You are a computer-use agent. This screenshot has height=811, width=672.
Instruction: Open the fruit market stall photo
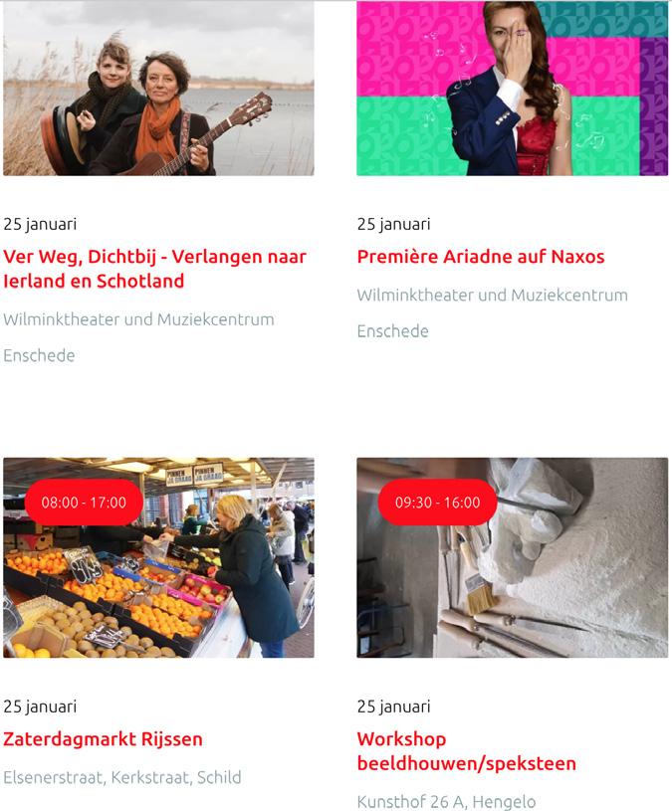click(x=158, y=557)
